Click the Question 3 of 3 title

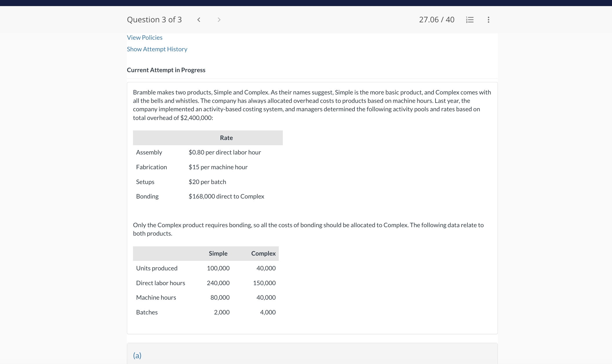154,20
